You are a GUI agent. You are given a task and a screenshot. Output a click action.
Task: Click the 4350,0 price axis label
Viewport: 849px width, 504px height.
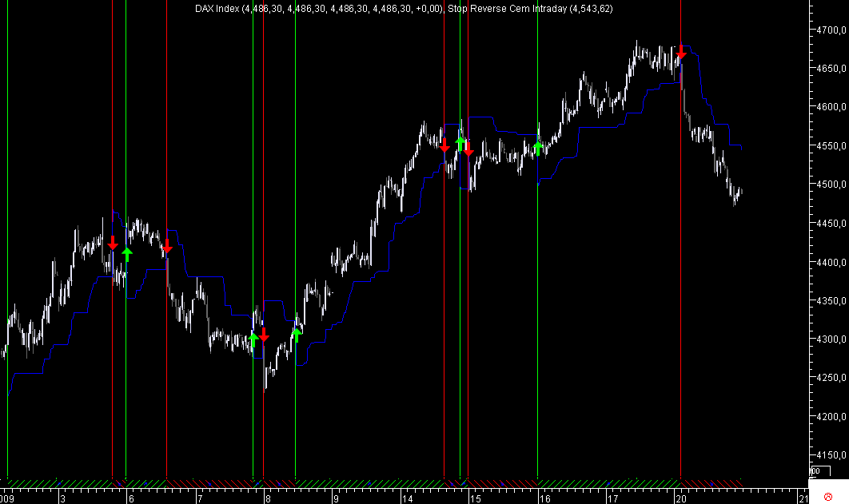point(831,300)
